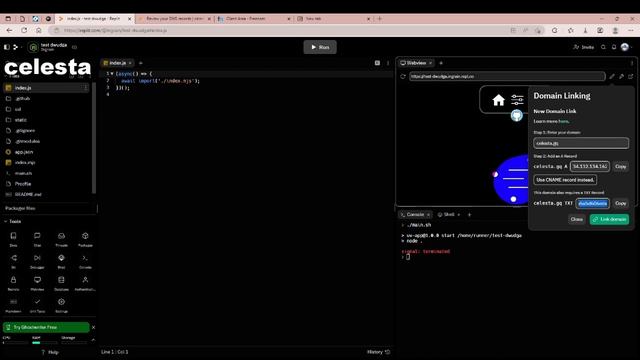The width and height of the screenshot is (640, 360).
Task: Open the Packages tool
Action: pos(85,239)
